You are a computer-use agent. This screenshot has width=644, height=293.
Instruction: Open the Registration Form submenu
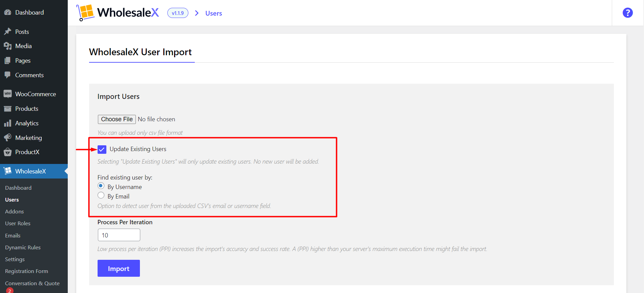tap(26, 271)
